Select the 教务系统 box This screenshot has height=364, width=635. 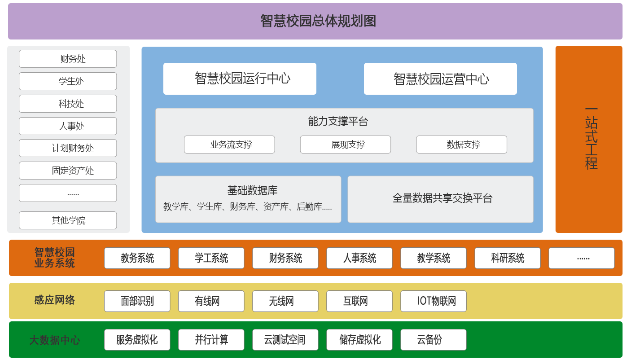tap(137, 258)
